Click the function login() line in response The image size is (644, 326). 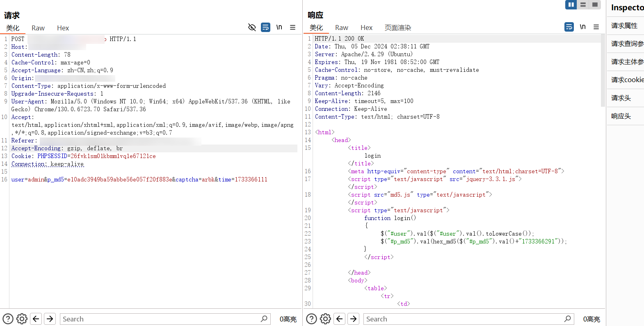[x=390, y=218]
